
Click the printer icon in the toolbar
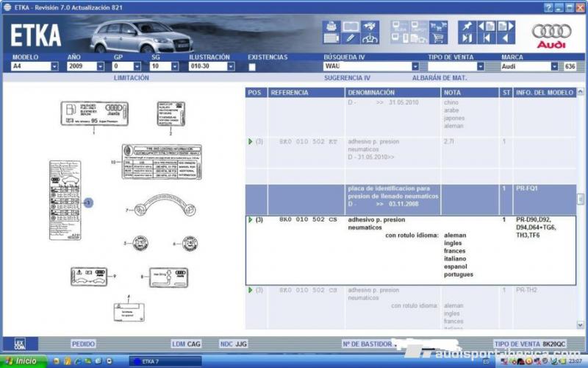(x=331, y=26)
